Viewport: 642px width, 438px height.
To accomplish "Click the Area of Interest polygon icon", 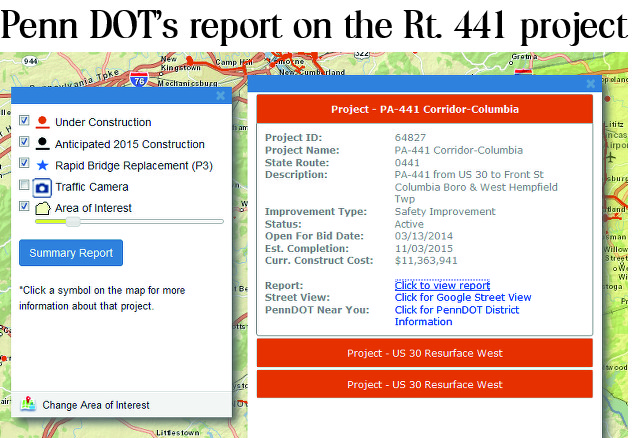I will 42,208.
